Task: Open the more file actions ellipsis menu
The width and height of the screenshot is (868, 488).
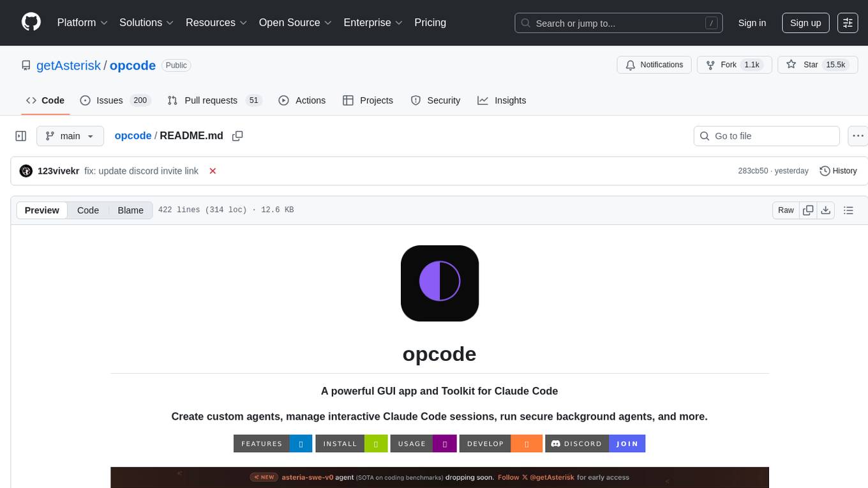Action: pyautogui.click(x=858, y=136)
